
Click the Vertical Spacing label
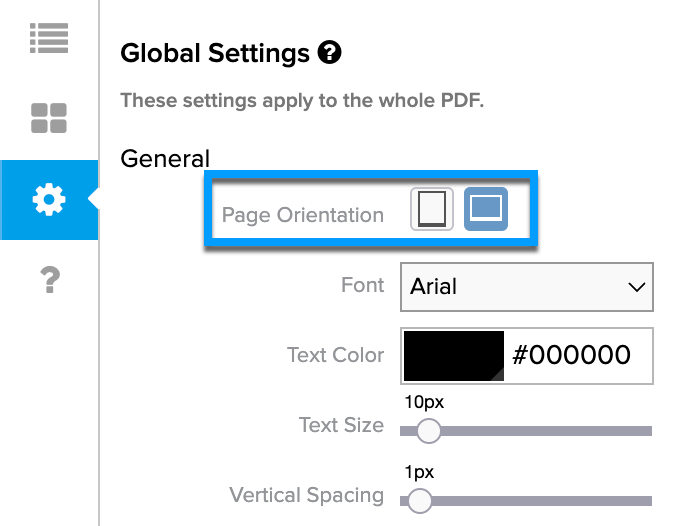pyautogui.click(x=306, y=496)
